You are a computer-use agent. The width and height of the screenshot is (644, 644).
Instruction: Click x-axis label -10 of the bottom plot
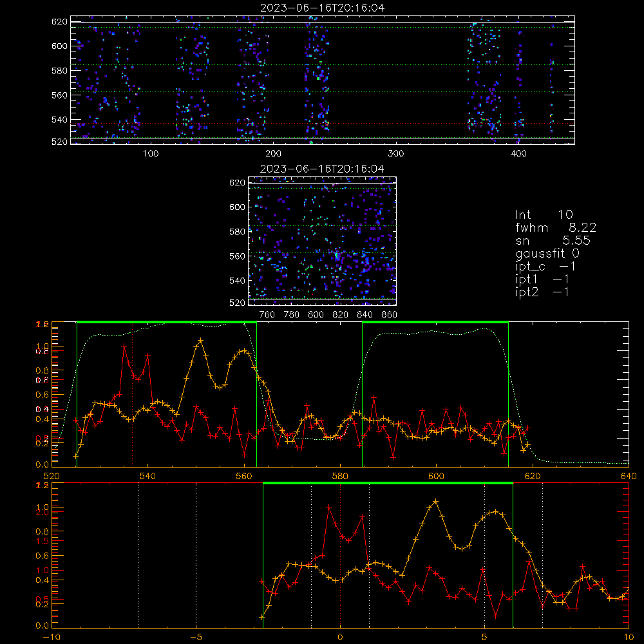coord(52,638)
